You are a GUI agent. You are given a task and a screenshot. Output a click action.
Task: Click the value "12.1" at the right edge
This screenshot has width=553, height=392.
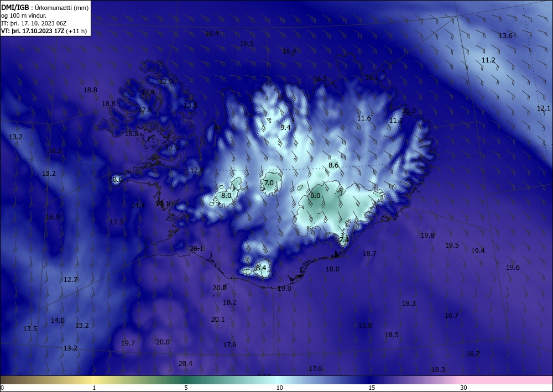tap(544, 108)
